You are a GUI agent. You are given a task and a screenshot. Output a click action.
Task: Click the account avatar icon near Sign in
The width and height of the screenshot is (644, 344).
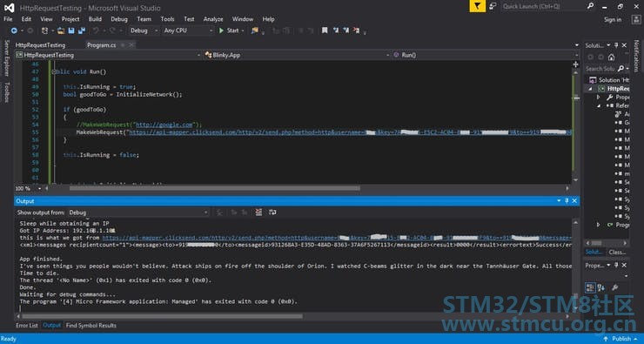[x=636, y=19]
